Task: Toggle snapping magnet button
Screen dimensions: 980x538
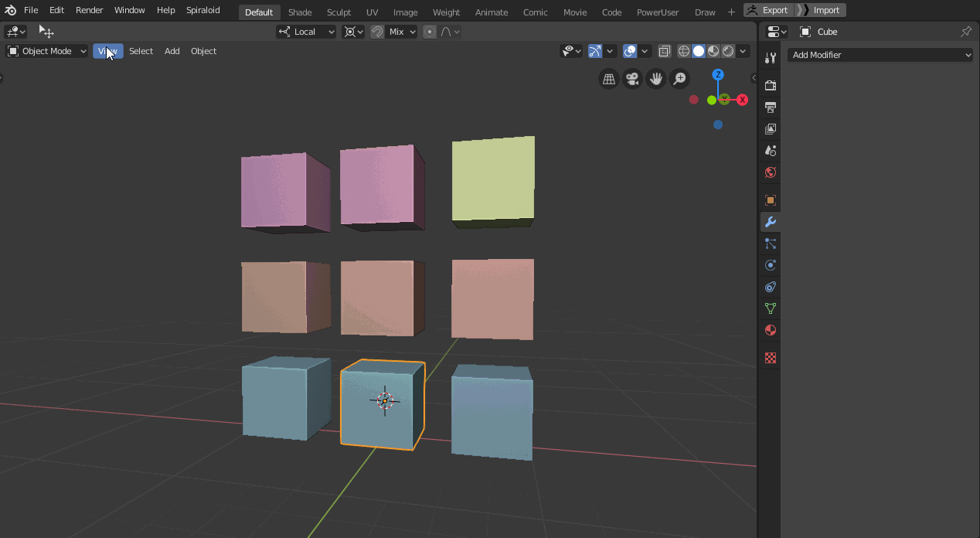Action: (x=377, y=32)
